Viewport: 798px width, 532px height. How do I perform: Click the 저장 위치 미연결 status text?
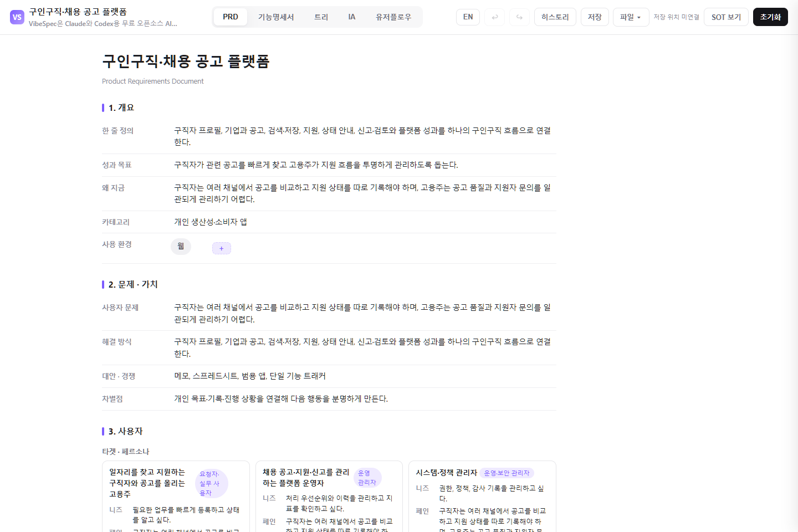(676, 17)
